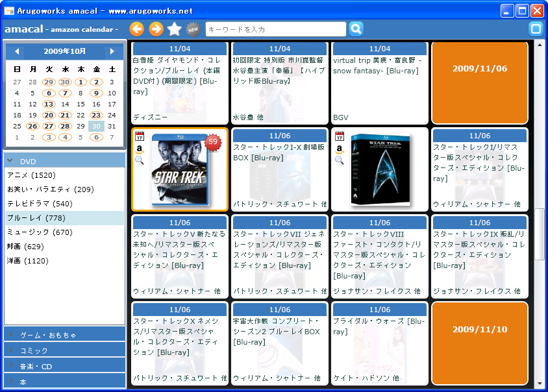The width and height of the screenshot is (548, 392).
Task: Click into the keyword search field
Action: point(276,29)
